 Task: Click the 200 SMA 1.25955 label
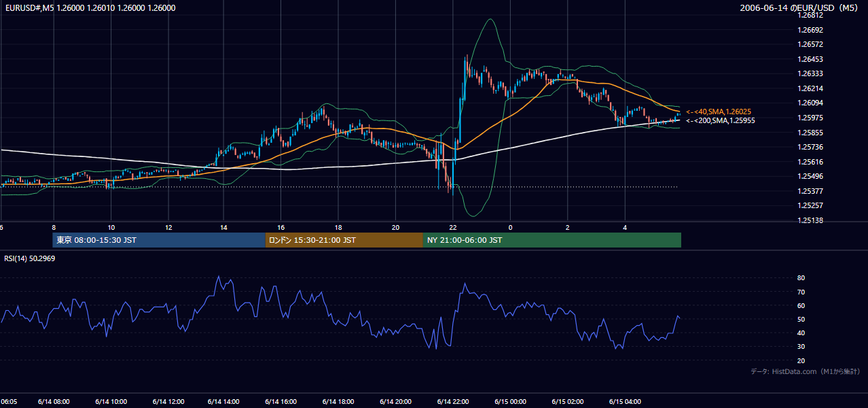click(x=721, y=120)
